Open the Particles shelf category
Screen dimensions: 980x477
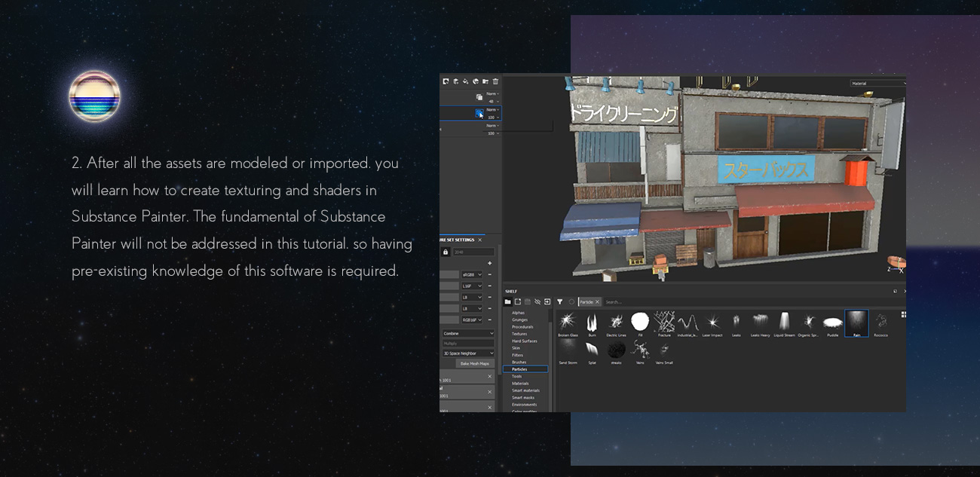click(x=525, y=369)
